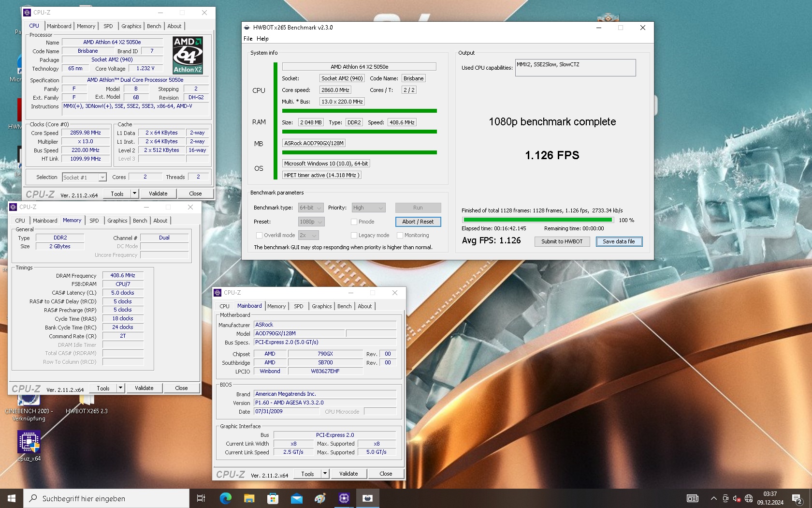The width and height of the screenshot is (812, 508).
Task: Click Validate in the top CPU-Z window
Action: (x=158, y=194)
